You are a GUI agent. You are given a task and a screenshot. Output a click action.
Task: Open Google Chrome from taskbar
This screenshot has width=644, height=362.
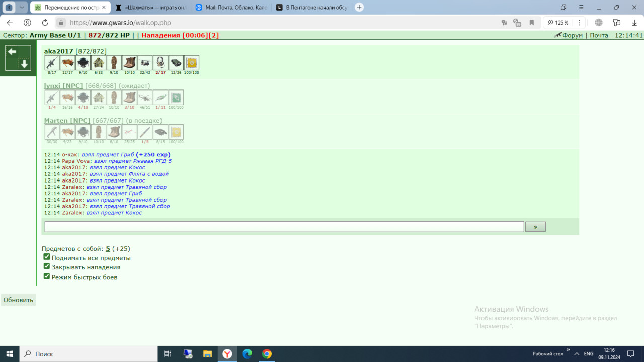tap(267, 354)
